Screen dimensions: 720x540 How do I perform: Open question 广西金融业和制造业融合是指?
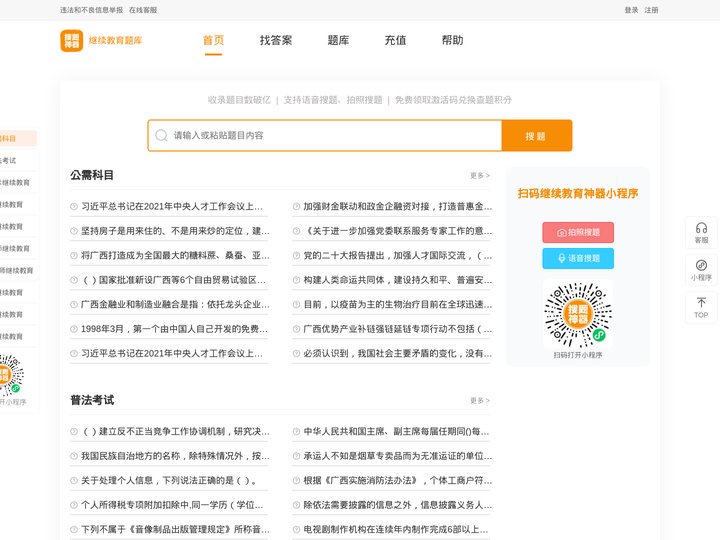coord(175,304)
